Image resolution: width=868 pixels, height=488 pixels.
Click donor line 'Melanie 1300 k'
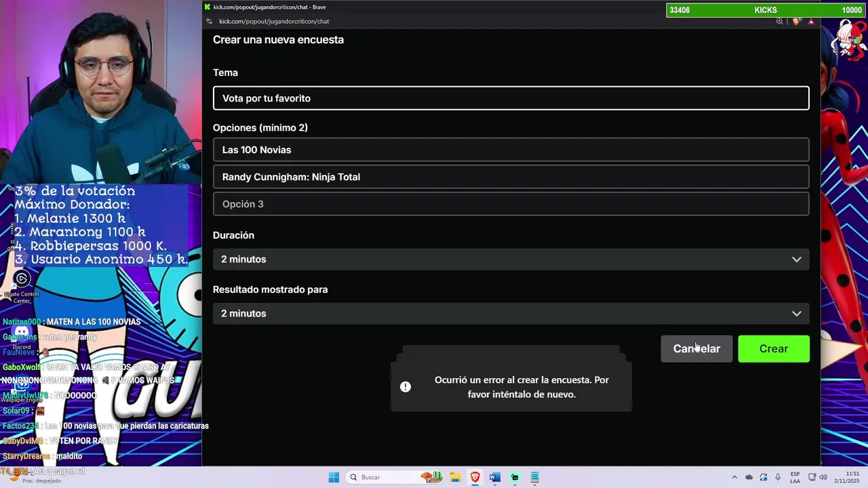(70, 218)
